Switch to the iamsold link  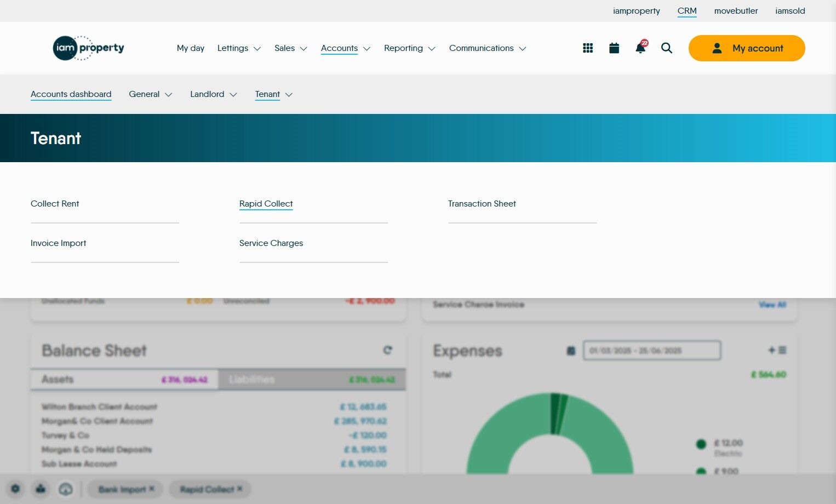(x=790, y=11)
